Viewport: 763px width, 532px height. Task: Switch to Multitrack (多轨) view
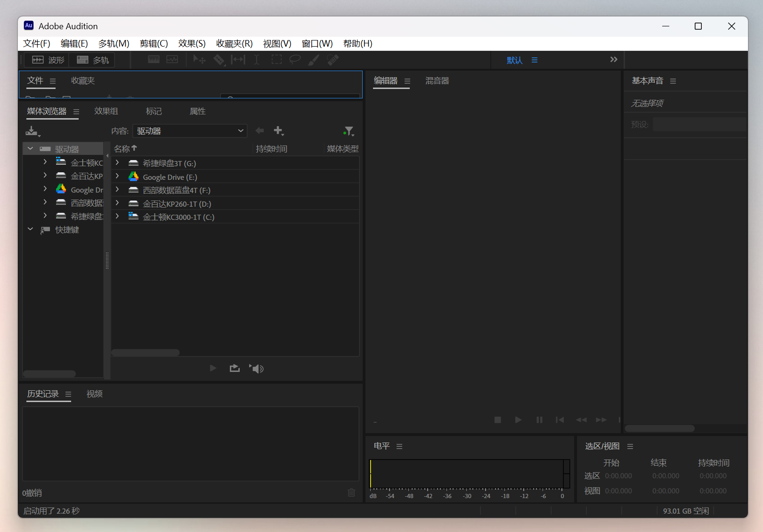click(92, 60)
